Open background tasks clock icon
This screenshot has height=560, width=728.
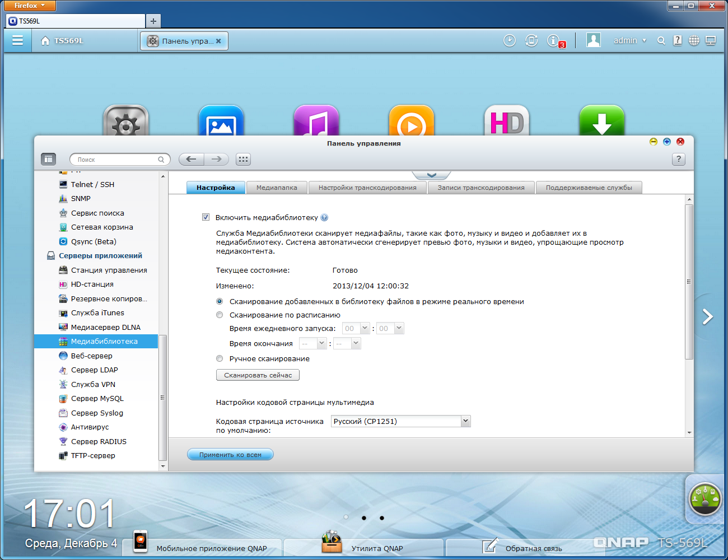510,40
